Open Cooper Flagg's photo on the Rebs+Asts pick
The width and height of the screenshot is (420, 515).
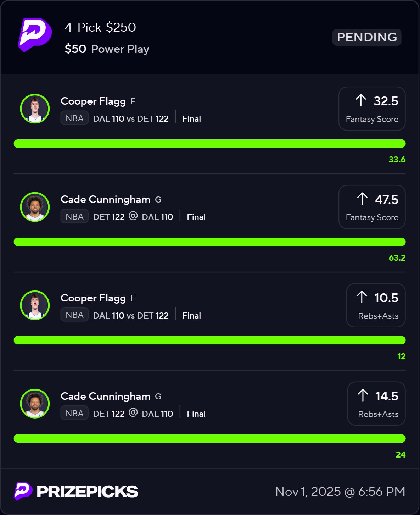[35, 305]
